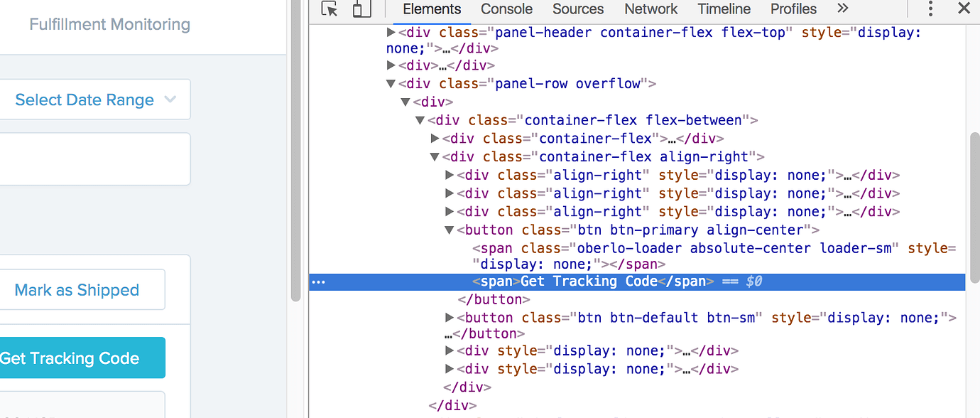Collapse the container-flex flex-between div
This screenshot has width=980, height=418.
420,120
